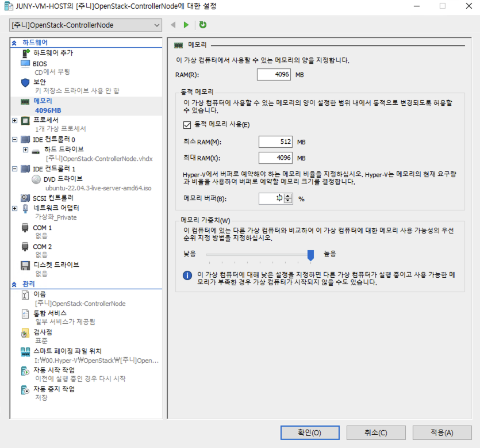Click the 취소(C) button
This screenshot has width=480, height=448.
pyautogui.click(x=376, y=432)
